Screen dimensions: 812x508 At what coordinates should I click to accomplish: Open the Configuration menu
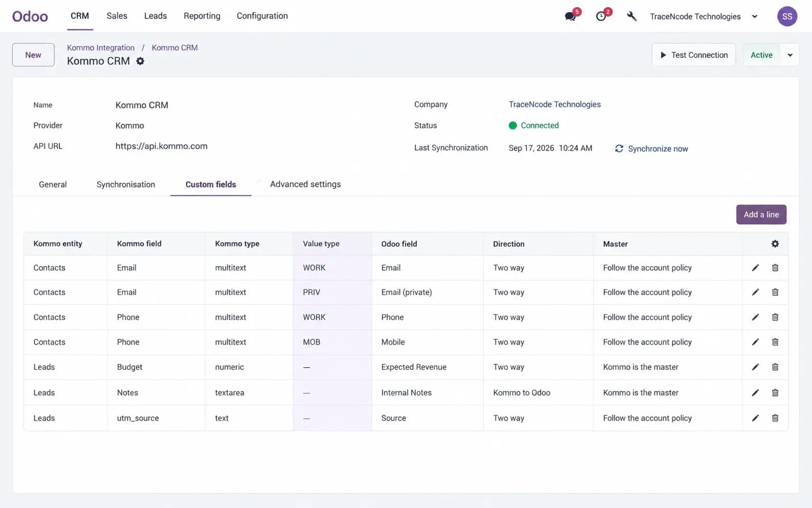tap(262, 16)
